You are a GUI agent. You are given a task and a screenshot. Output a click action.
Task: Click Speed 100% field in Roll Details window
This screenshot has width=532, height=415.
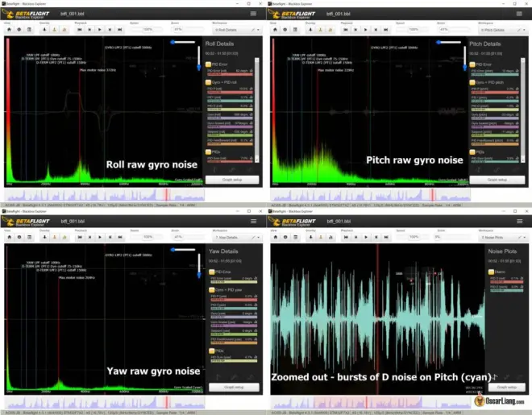148,30
